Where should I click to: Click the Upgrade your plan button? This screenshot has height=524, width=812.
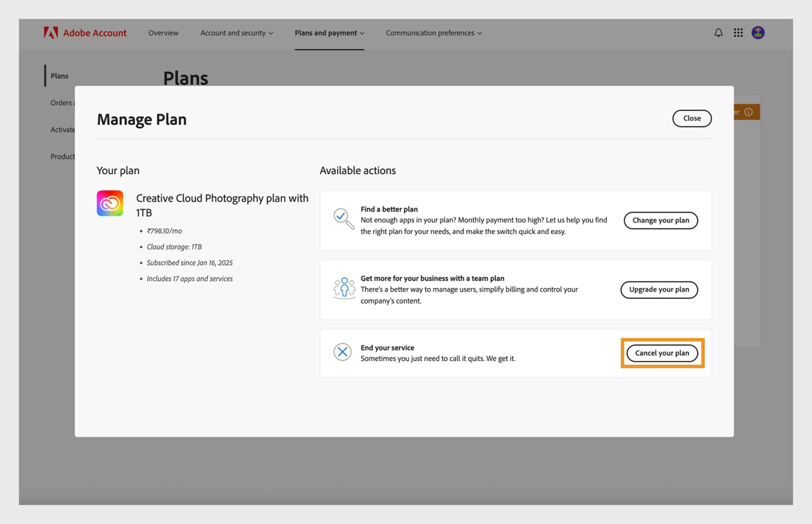(x=659, y=289)
